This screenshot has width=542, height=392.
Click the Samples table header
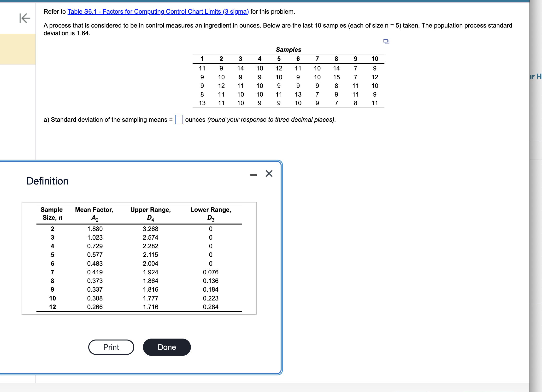click(x=289, y=50)
